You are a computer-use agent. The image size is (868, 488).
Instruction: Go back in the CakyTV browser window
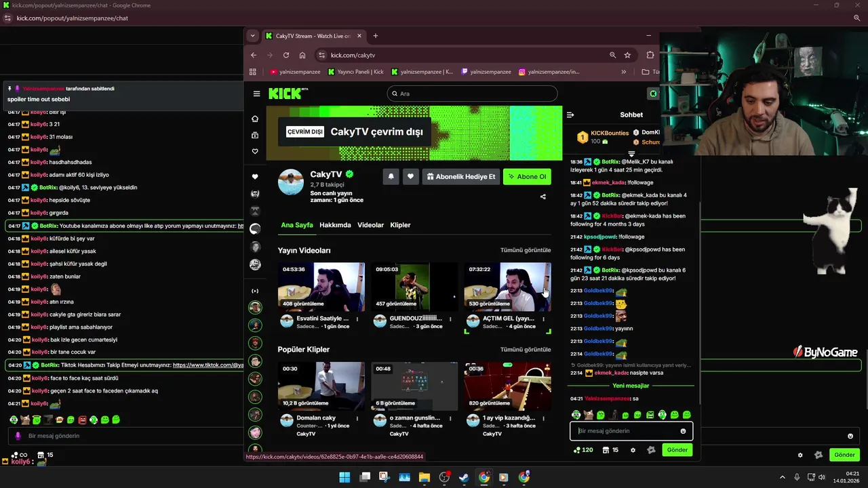[254, 55]
